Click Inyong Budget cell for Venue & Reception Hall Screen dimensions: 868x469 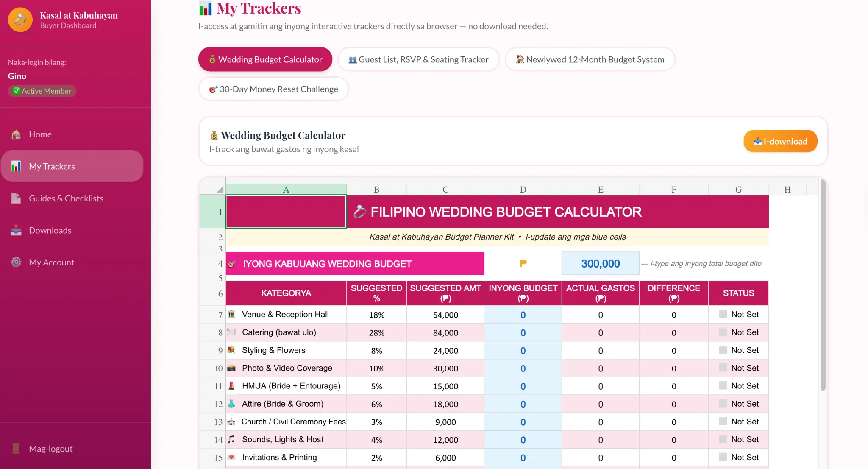pos(523,315)
